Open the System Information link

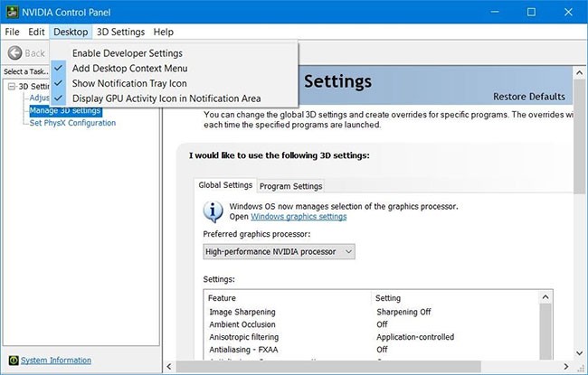pyautogui.click(x=56, y=361)
